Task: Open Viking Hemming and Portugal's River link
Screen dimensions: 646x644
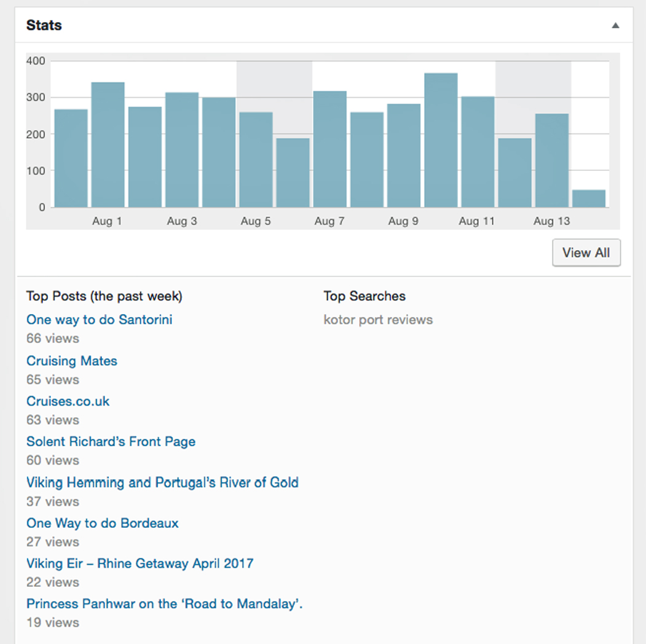Action: (162, 482)
